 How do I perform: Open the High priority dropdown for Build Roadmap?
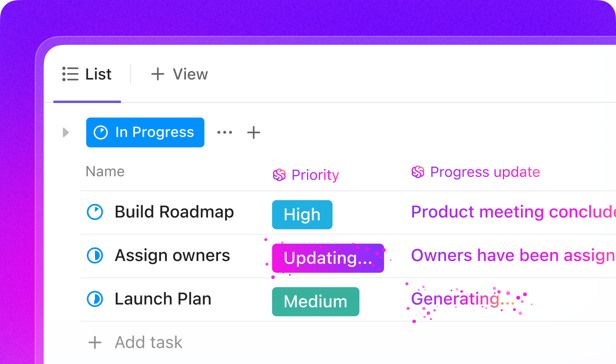click(302, 215)
